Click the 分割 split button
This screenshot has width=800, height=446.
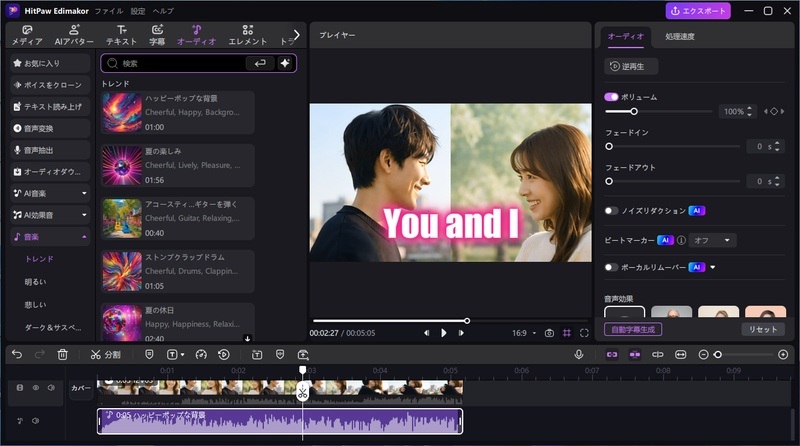click(x=106, y=354)
